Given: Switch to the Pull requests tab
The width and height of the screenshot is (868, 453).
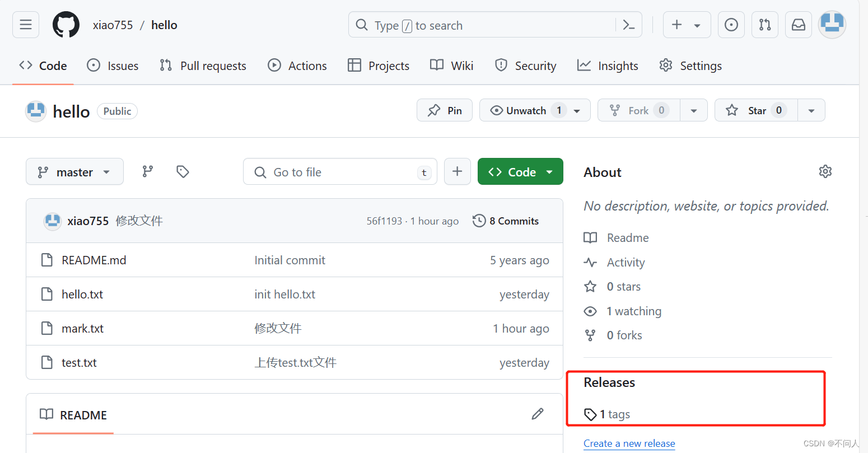Looking at the screenshot, I should (203, 66).
